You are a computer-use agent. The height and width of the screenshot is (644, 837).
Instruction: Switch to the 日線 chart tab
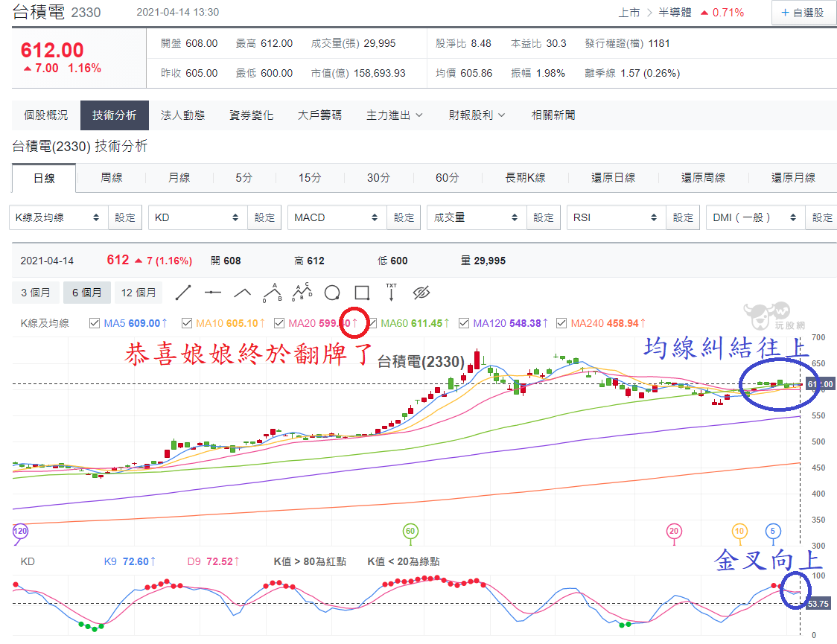pyautogui.click(x=44, y=178)
